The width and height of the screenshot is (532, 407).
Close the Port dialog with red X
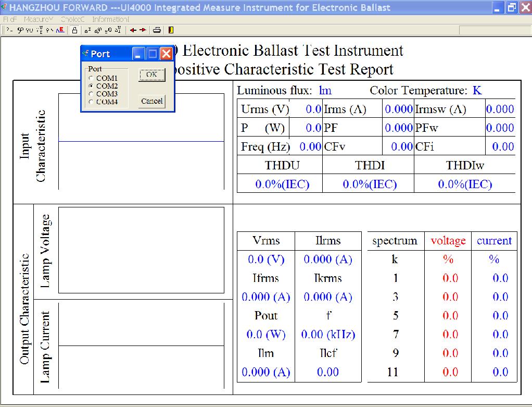click(166, 54)
